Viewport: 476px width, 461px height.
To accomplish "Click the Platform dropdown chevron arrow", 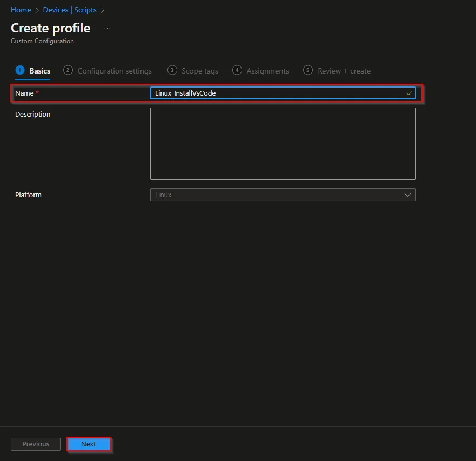I will point(407,195).
